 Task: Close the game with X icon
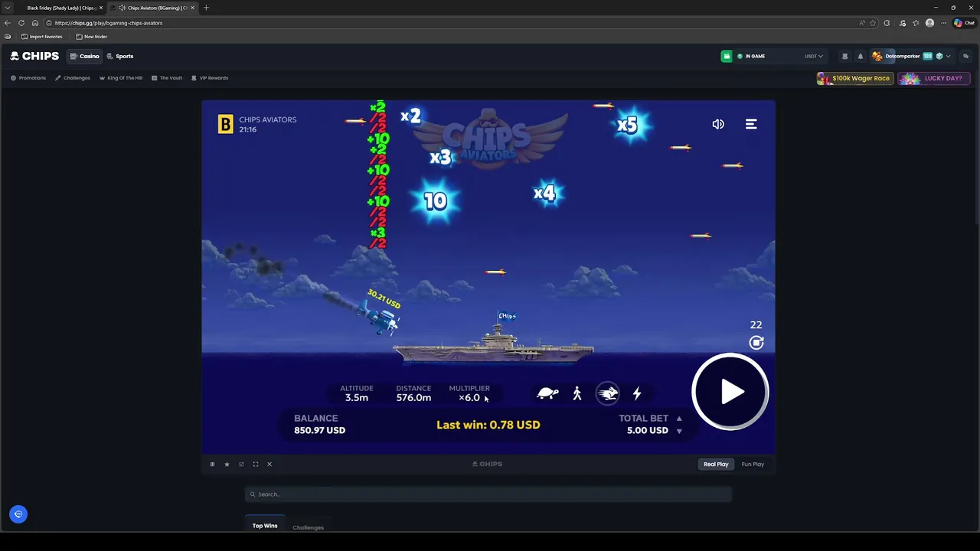coord(269,464)
